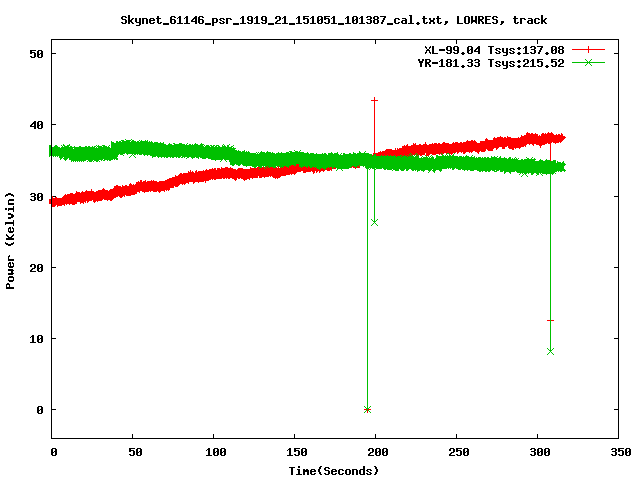Click the red spike peak marker near 43 Kelvin

375,100
